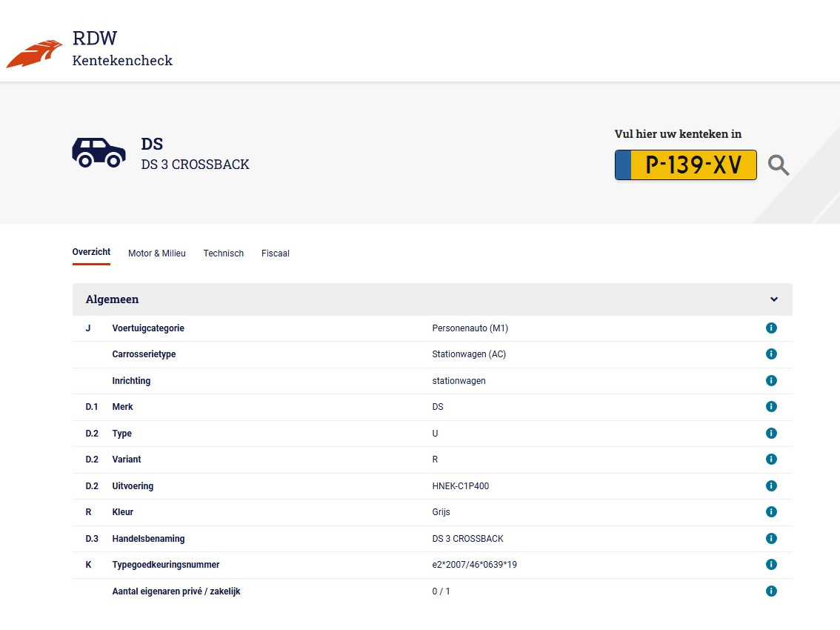The width and height of the screenshot is (840, 630).
Task: Click the Handelsbenaming value DS 3 CROSSBACK
Action: (467, 538)
